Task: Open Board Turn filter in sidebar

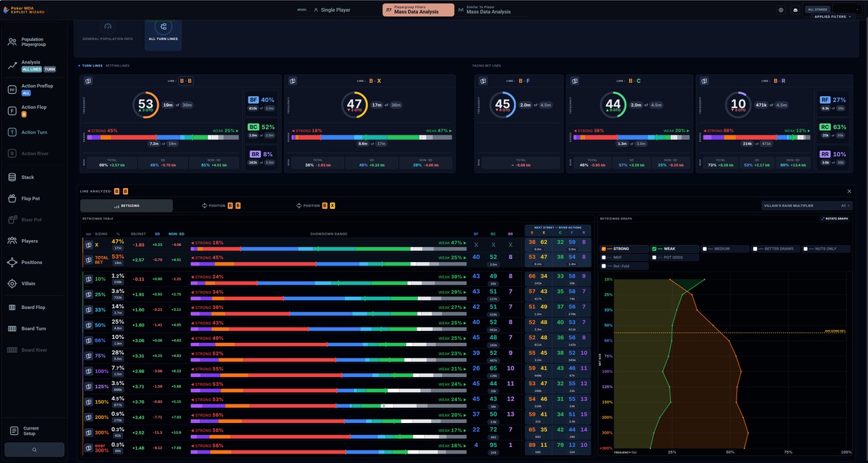Action: [33, 328]
